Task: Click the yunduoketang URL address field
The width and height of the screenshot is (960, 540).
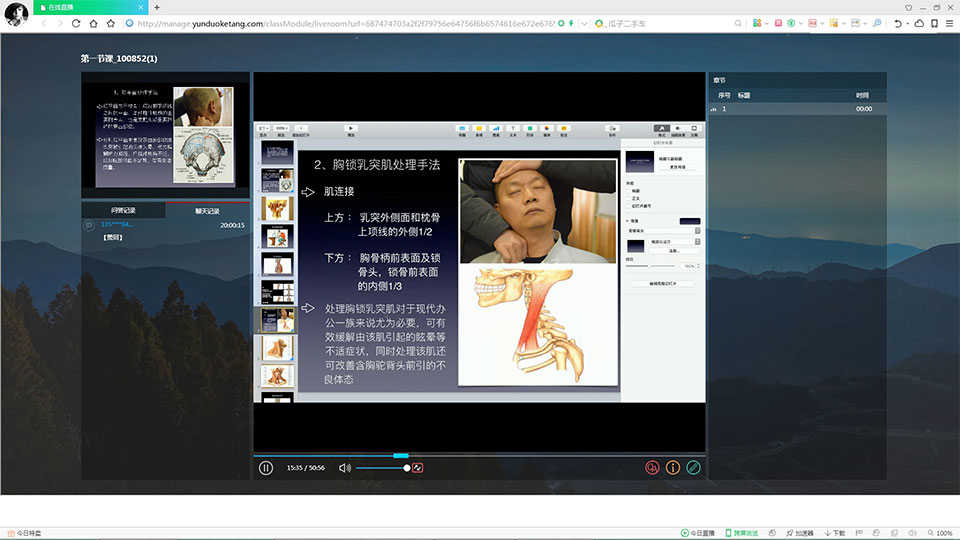Action: tap(346, 23)
